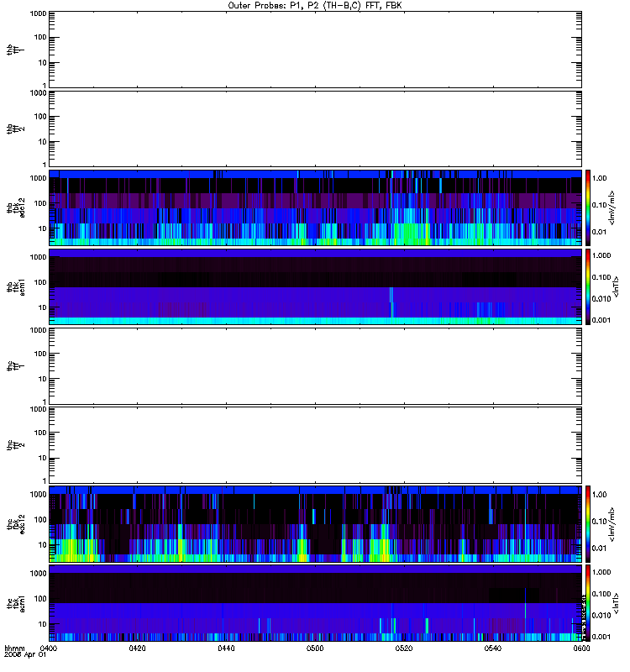630x672 pixels.
Task: Click '0.100' on thb scm1 color scale
Action: click(x=601, y=277)
